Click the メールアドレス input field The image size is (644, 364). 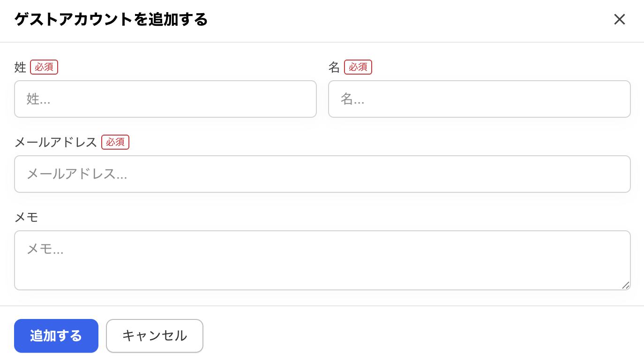click(322, 174)
